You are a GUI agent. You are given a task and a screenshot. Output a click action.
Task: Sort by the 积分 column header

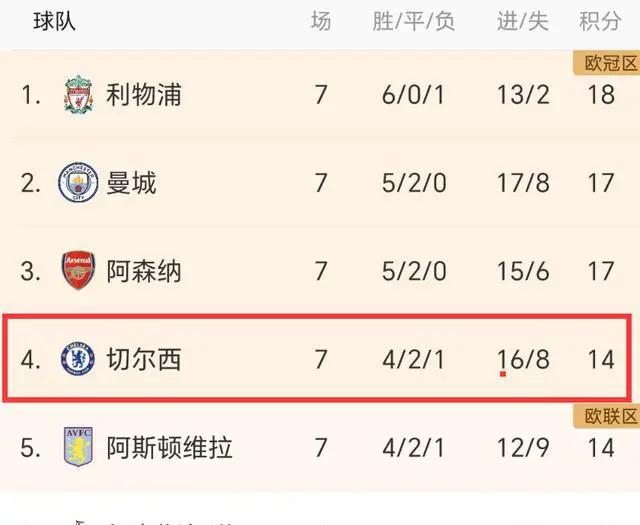click(x=600, y=21)
